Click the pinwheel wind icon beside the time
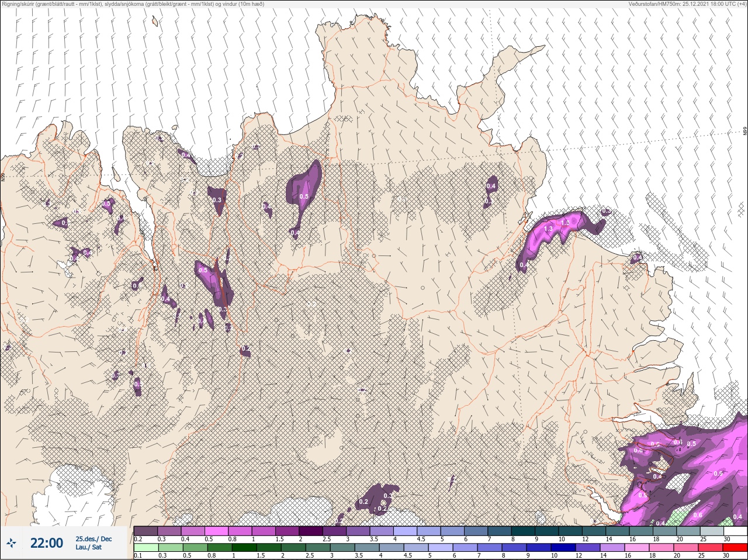 [12, 543]
